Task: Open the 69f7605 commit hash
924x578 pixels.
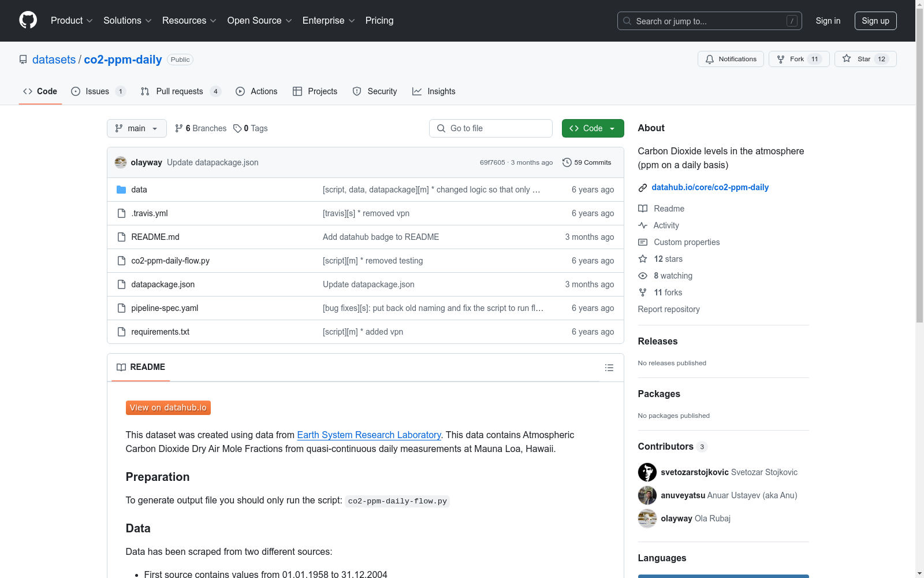Action: point(492,162)
